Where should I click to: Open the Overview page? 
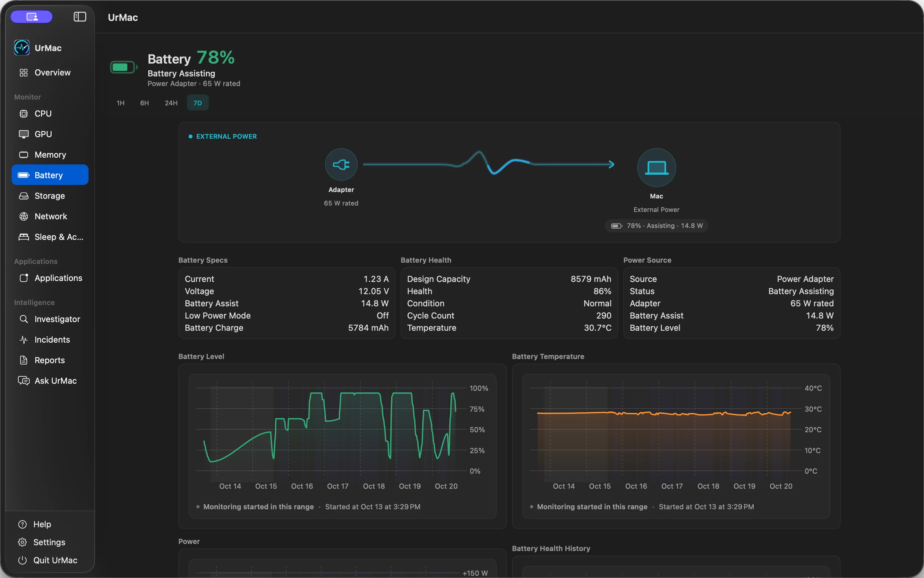coord(50,73)
